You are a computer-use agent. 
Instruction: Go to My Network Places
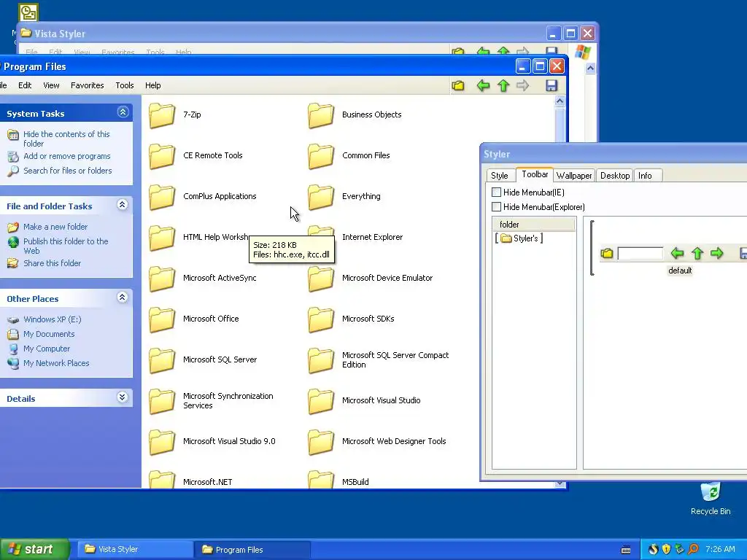(x=56, y=363)
